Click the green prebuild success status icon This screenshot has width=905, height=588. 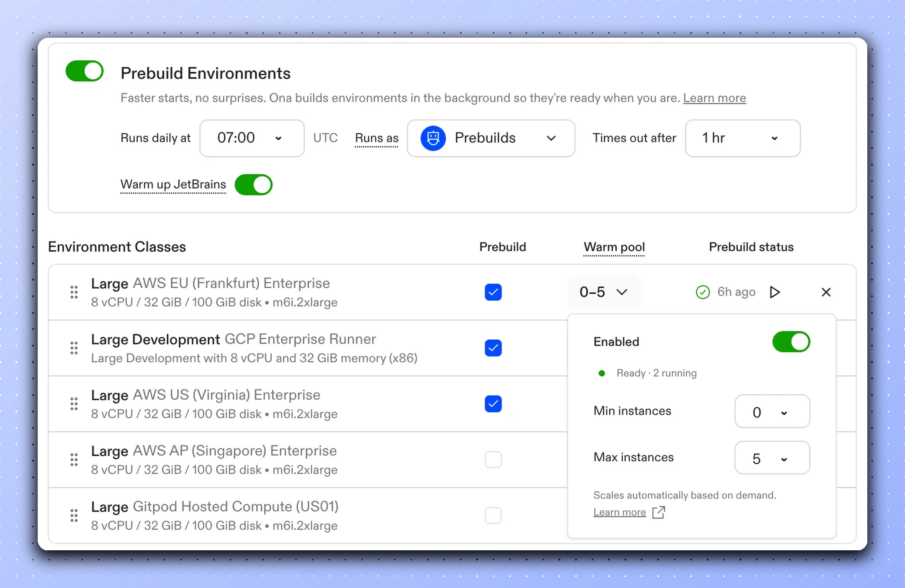[703, 292]
